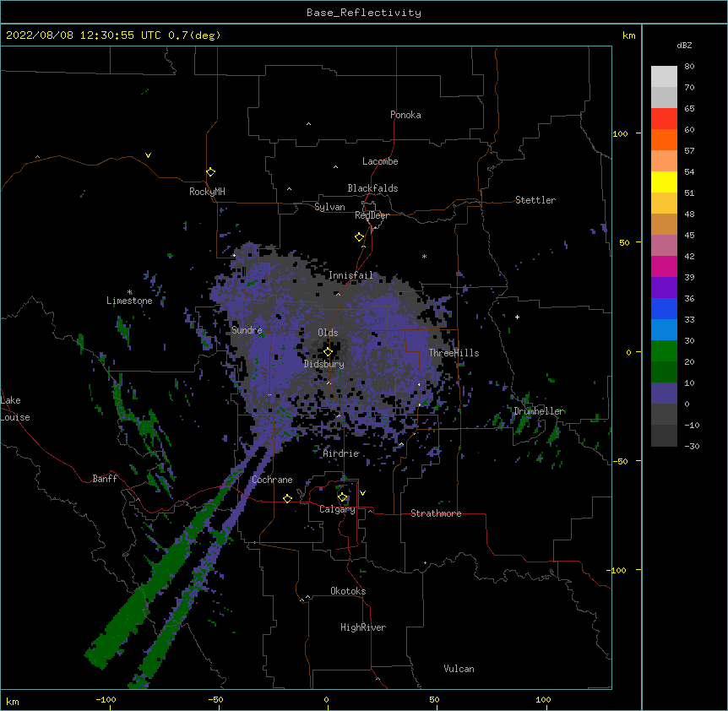Select the yellow diamond marker below Cochrane
728x711 pixels.
point(287,498)
